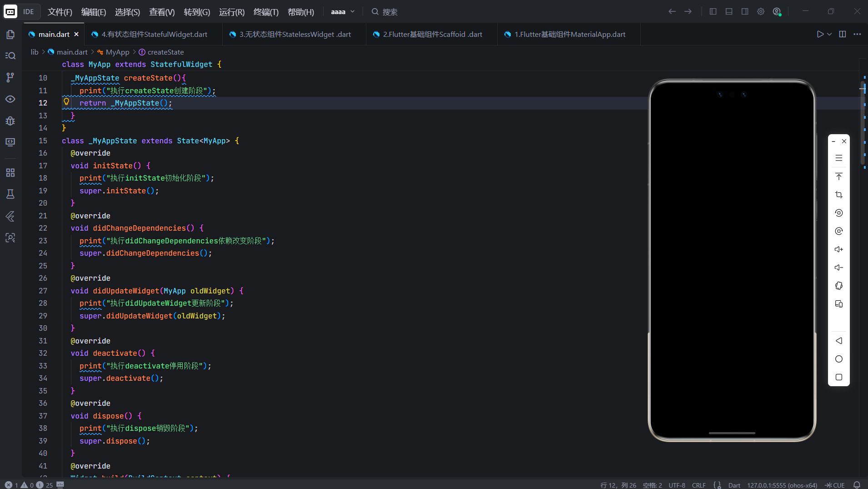Open the testing flask icon
The image size is (868, 489).
(10, 194)
